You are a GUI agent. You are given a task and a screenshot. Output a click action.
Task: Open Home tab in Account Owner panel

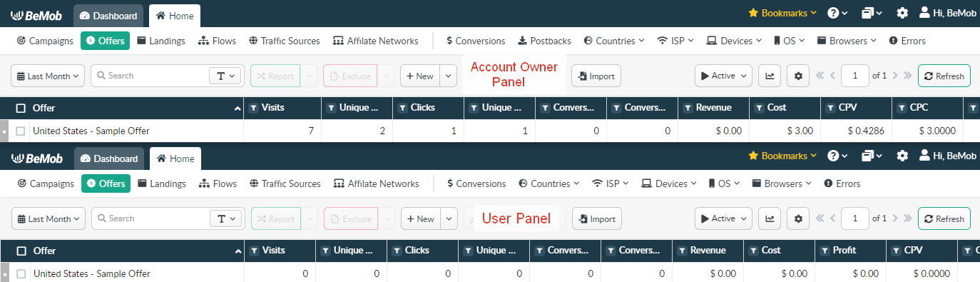(175, 16)
